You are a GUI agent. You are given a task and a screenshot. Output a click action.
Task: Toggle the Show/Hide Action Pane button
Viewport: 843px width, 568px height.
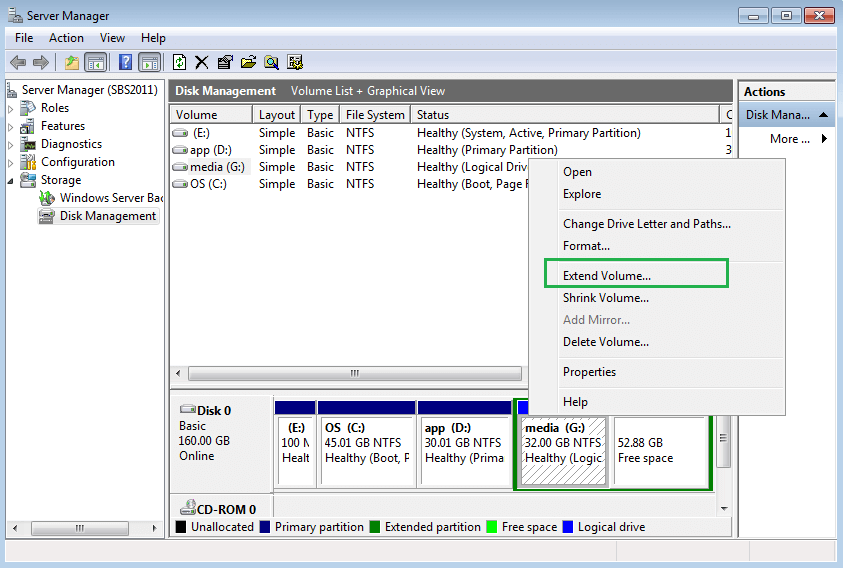[x=149, y=62]
